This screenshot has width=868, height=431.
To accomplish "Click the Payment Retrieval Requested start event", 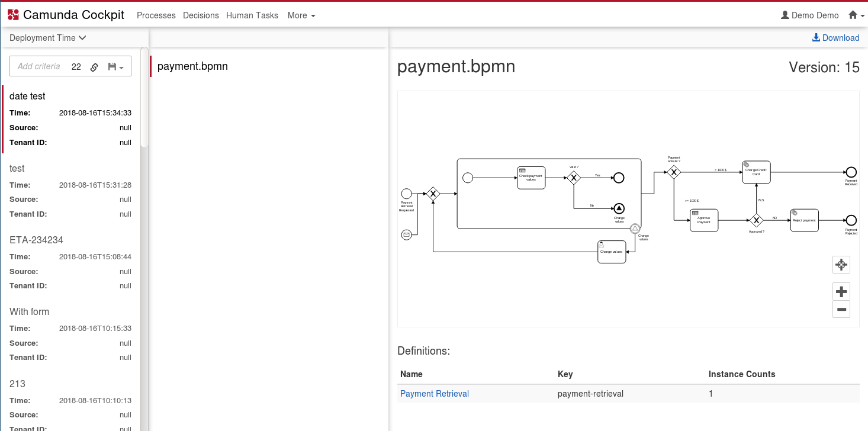I will pyautogui.click(x=406, y=194).
